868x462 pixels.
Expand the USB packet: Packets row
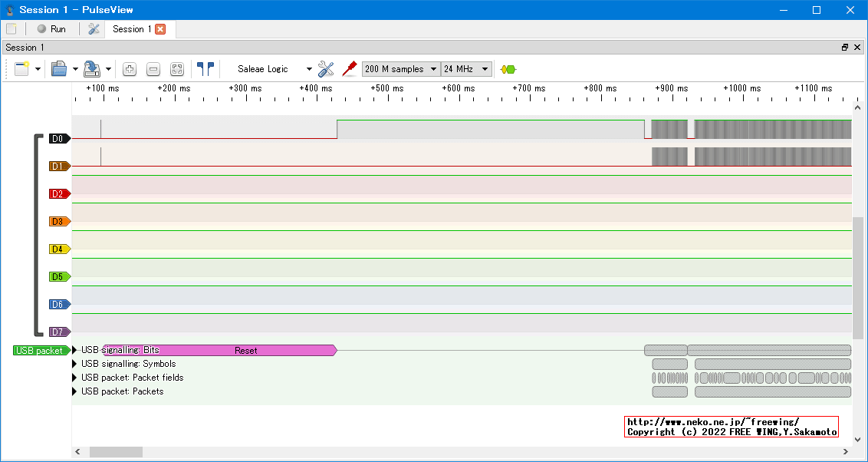tap(75, 391)
